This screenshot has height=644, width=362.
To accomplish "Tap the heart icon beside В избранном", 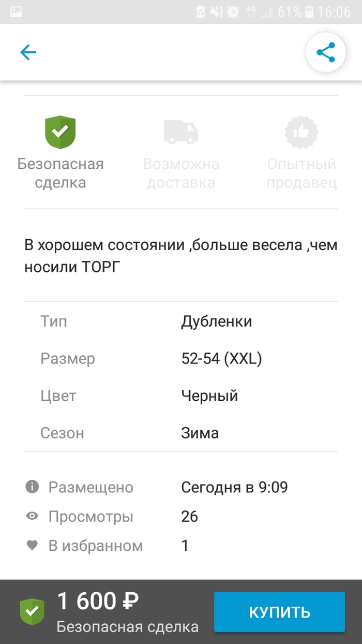I will coord(32,545).
